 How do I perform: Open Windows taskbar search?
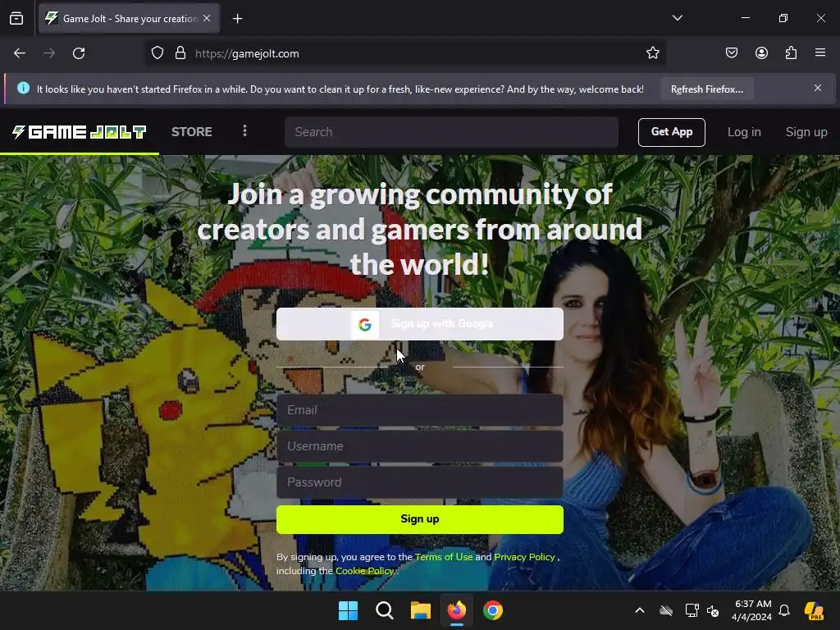coord(384,610)
